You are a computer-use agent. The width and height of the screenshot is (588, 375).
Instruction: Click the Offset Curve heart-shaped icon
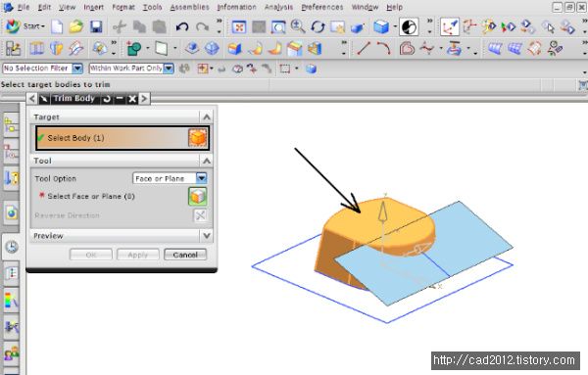tap(407, 48)
